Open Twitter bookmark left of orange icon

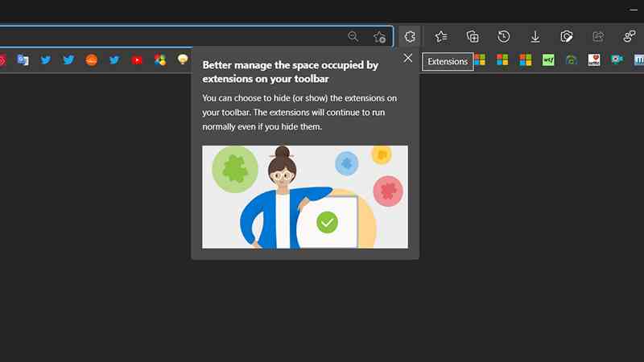[x=68, y=60]
